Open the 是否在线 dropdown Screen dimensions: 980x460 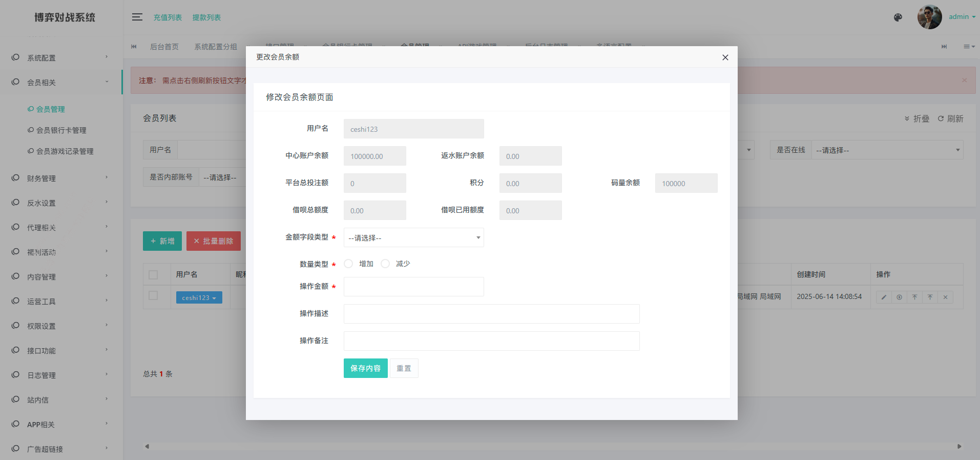887,150
